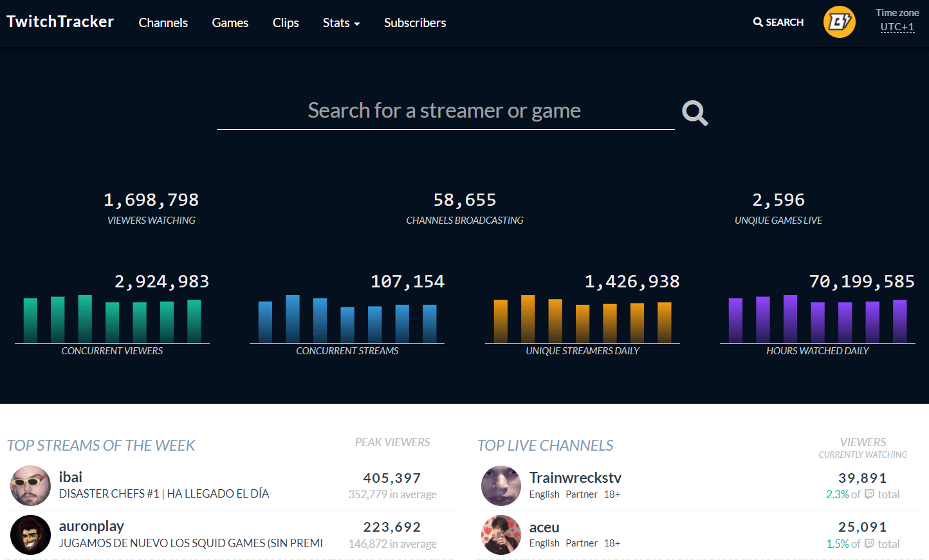Click the 223,692 peak viewers value
Viewport: 929px width, 560px height.
392,527
